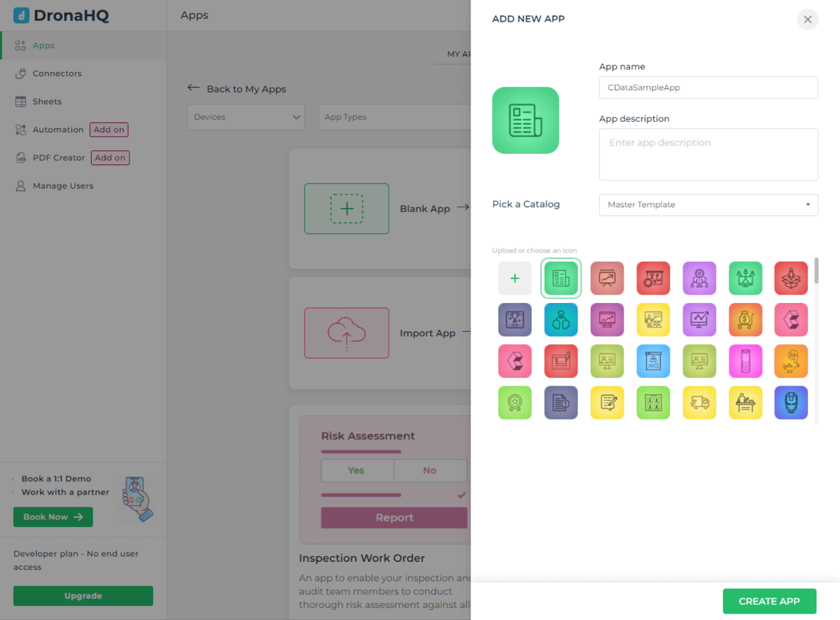Select the green people grid icon
The width and height of the screenshot is (840, 620).
click(x=653, y=402)
